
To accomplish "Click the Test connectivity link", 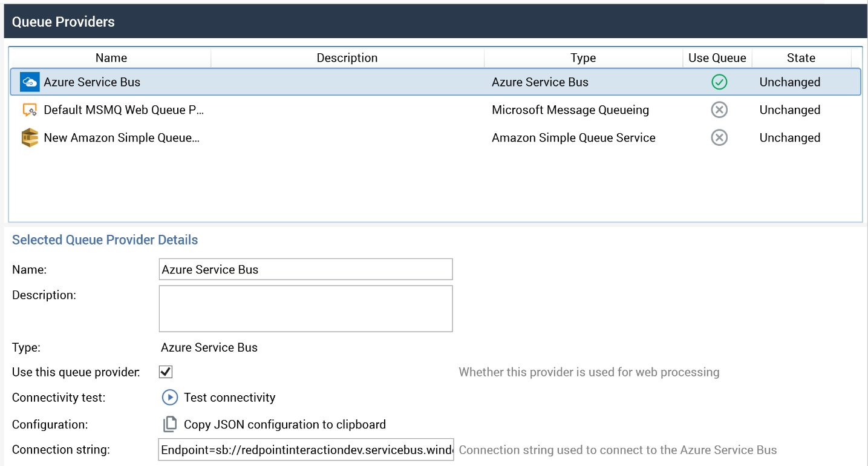I will 229,398.
